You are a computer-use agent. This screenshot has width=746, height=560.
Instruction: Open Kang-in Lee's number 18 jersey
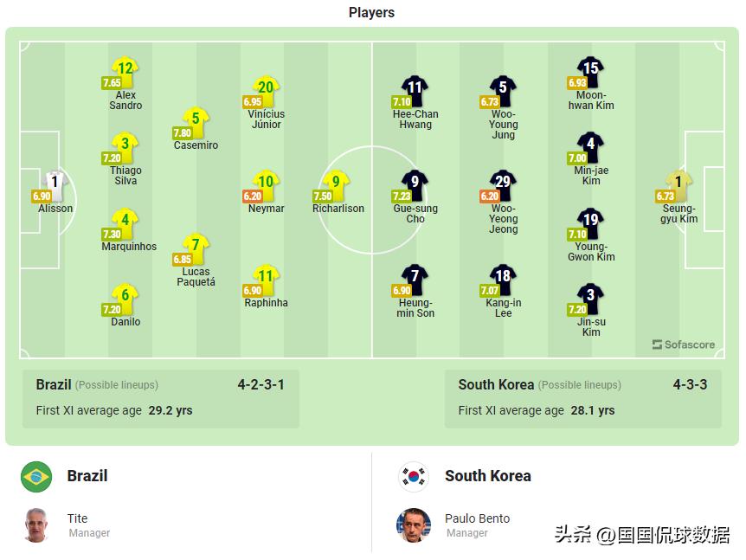pyautogui.click(x=503, y=277)
